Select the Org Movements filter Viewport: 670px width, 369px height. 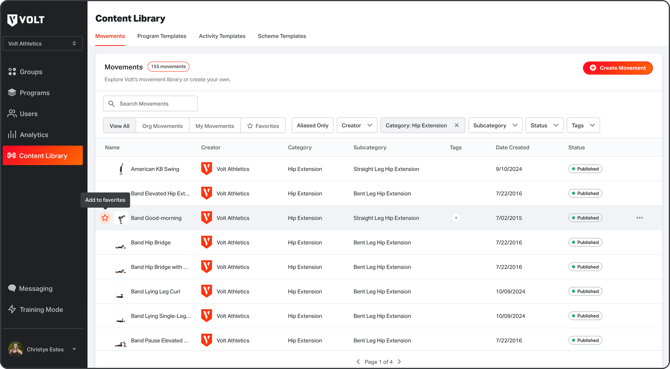pos(162,126)
